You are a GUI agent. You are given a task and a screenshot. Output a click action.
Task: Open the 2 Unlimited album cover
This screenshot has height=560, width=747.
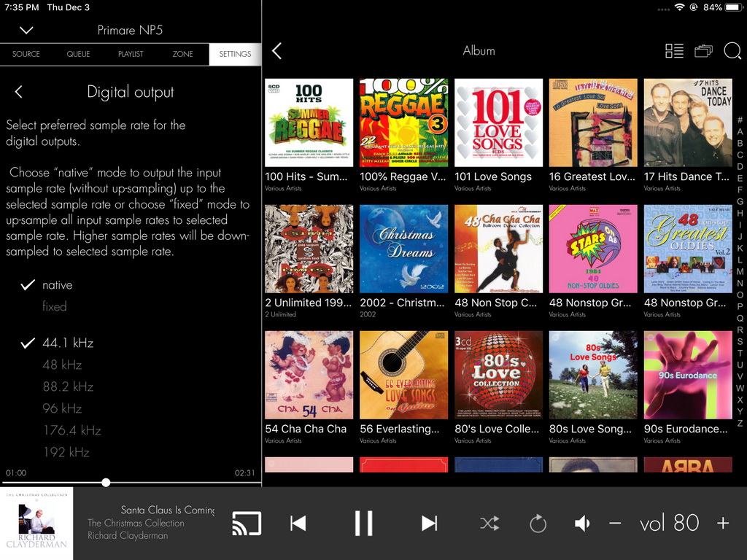[x=309, y=249]
